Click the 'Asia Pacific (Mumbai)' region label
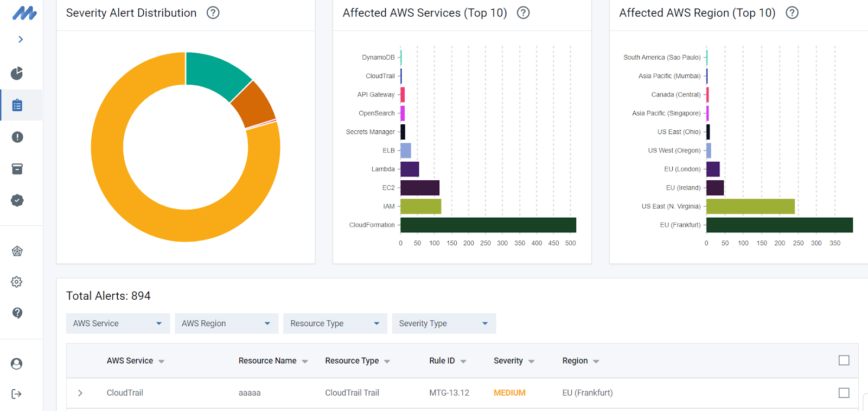The image size is (868, 411). pyautogui.click(x=669, y=76)
